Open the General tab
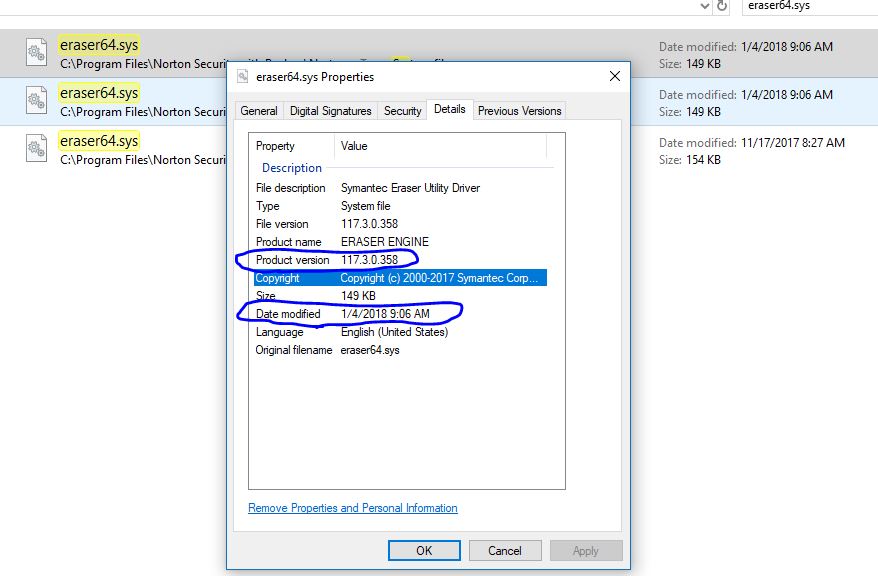The image size is (878, 576). tap(259, 111)
